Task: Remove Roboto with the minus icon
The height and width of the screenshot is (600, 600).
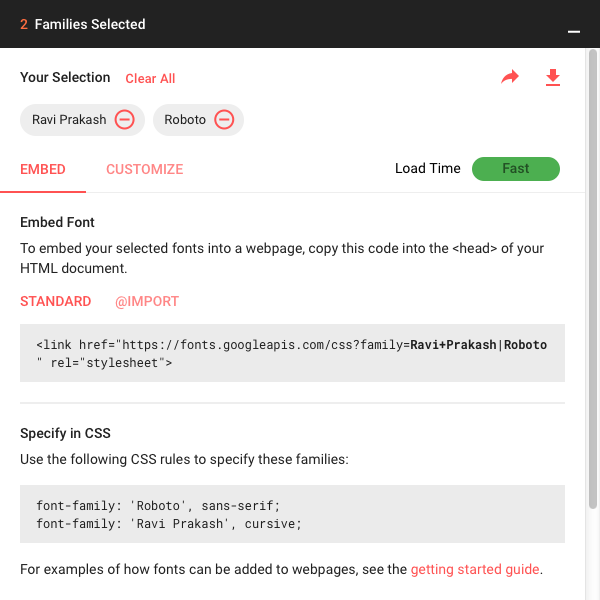Action: [224, 120]
